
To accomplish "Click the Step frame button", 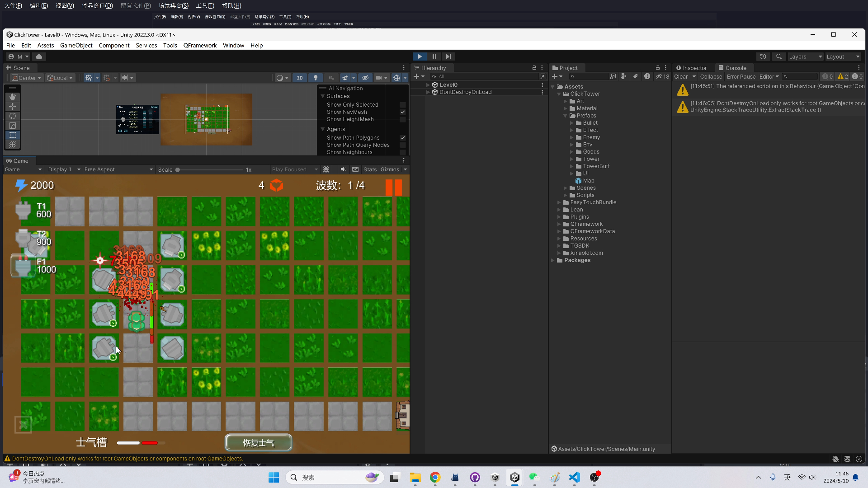I will tap(448, 56).
